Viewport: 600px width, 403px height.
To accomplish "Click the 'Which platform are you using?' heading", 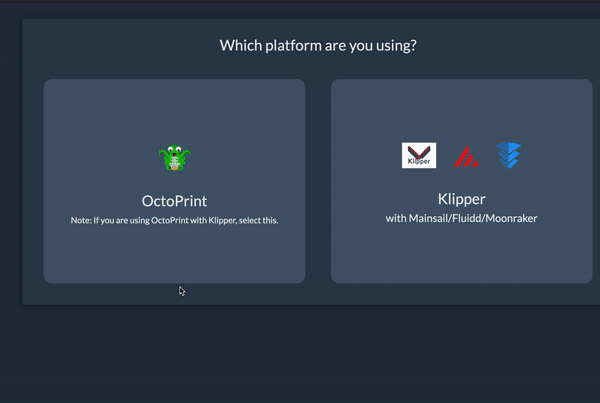I will tap(318, 45).
